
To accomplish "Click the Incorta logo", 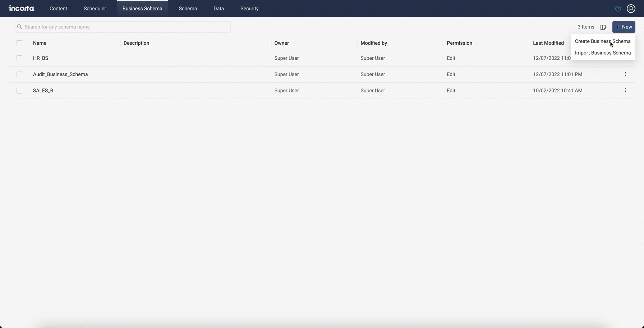I will [x=22, y=8].
